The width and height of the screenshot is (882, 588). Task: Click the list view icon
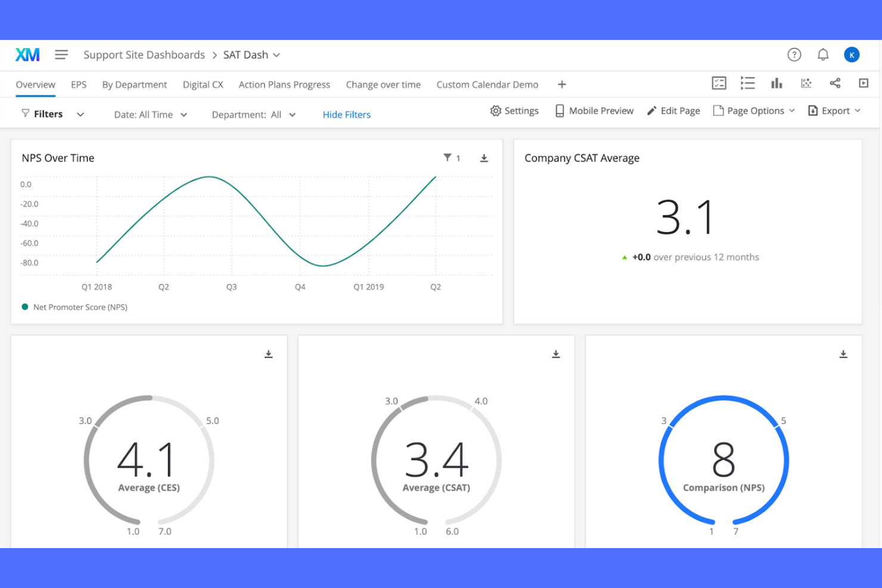pyautogui.click(x=748, y=83)
